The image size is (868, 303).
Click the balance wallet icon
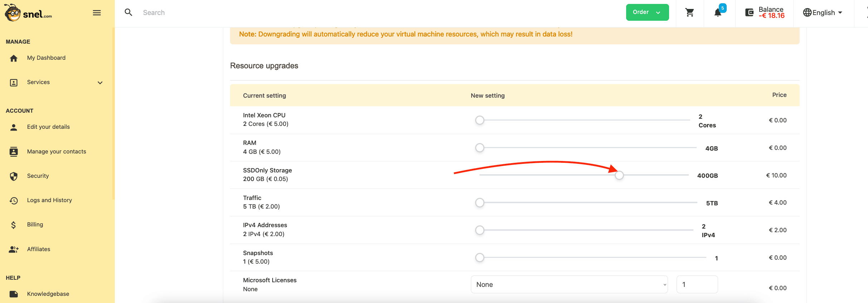click(749, 13)
